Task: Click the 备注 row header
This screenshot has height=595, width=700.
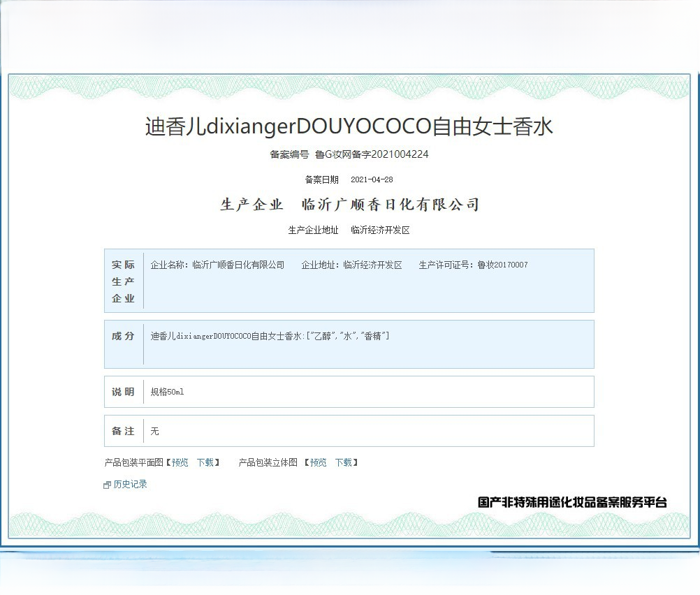Action: coord(124,431)
